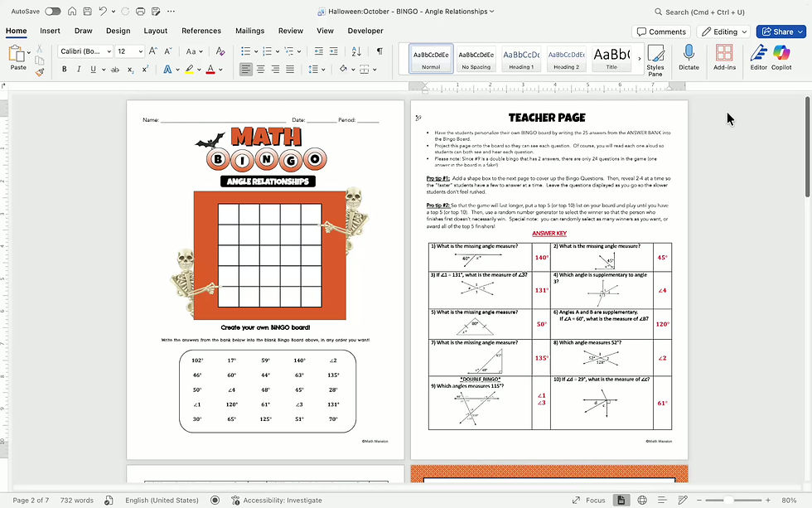812x508 pixels.
Task: Click the Borders icon
Action: point(365,69)
